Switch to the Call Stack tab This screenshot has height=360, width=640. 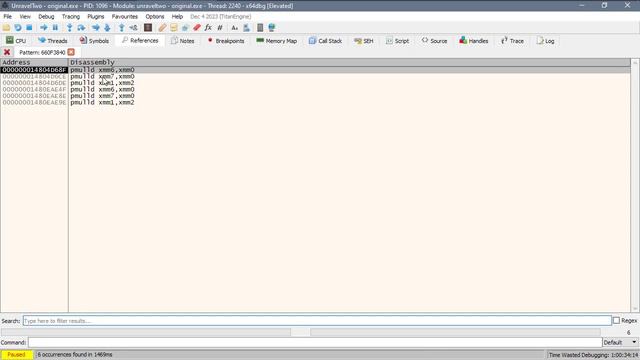click(325, 41)
